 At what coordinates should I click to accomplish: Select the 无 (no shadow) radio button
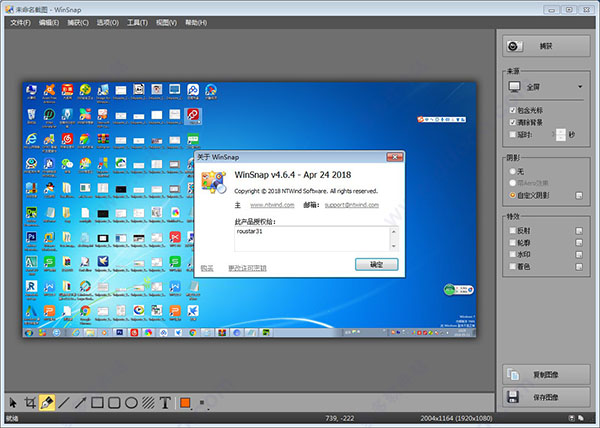pyautogui.click(x=513, y=171)
